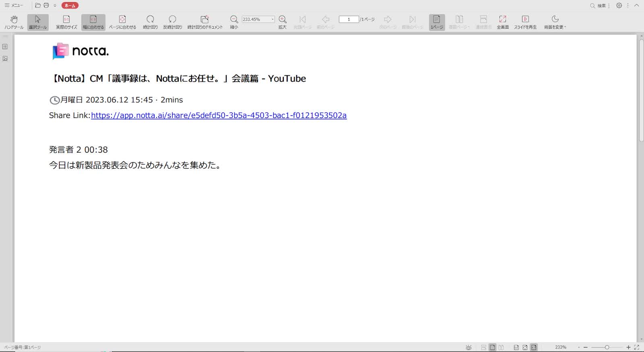This screenshot has width=644, height=352.
Task: Click the fullscreen icon in status bar
Action: point(637,347)
